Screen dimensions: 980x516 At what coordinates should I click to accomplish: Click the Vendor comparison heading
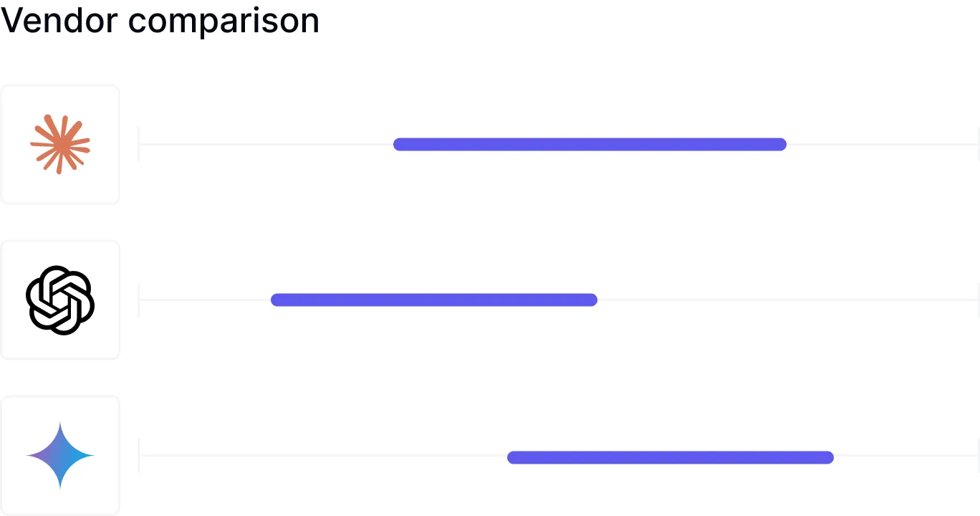tap(160, 21)
